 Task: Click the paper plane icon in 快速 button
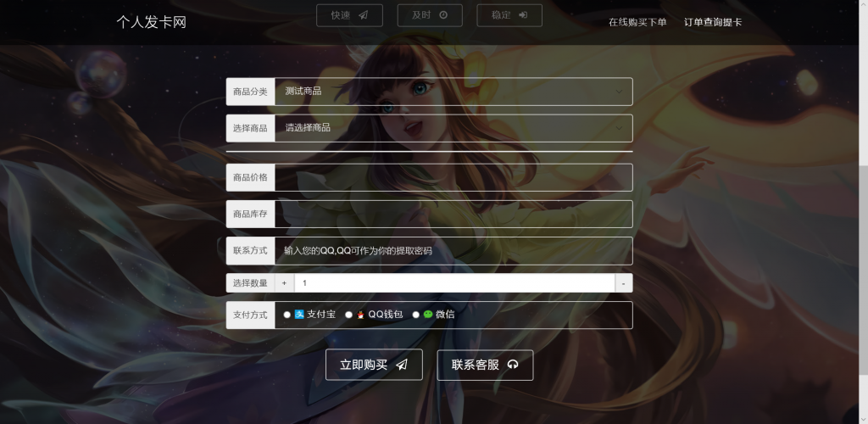coord(363,15)
